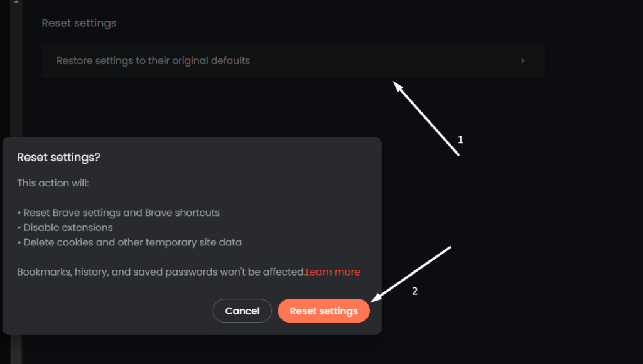This screenshot has width=643, height=364.
Task: Click the Reset settings section heading
Action: 79,23
